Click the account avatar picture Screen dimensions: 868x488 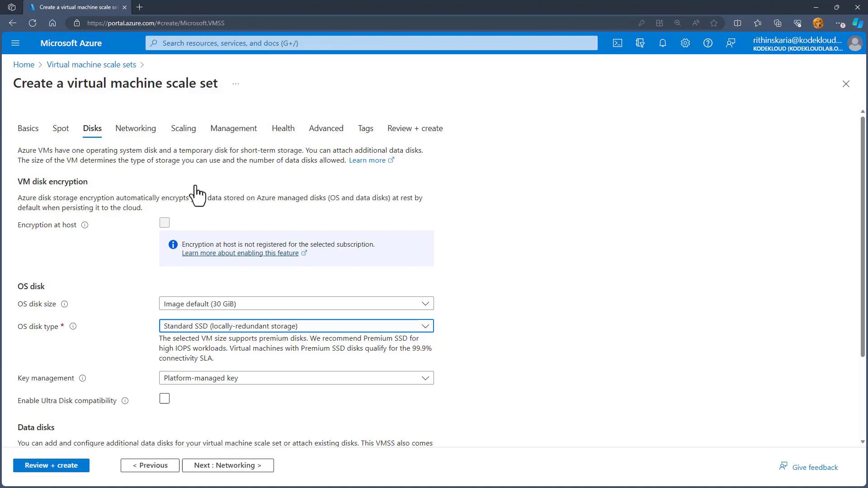[x=855, y=43]
